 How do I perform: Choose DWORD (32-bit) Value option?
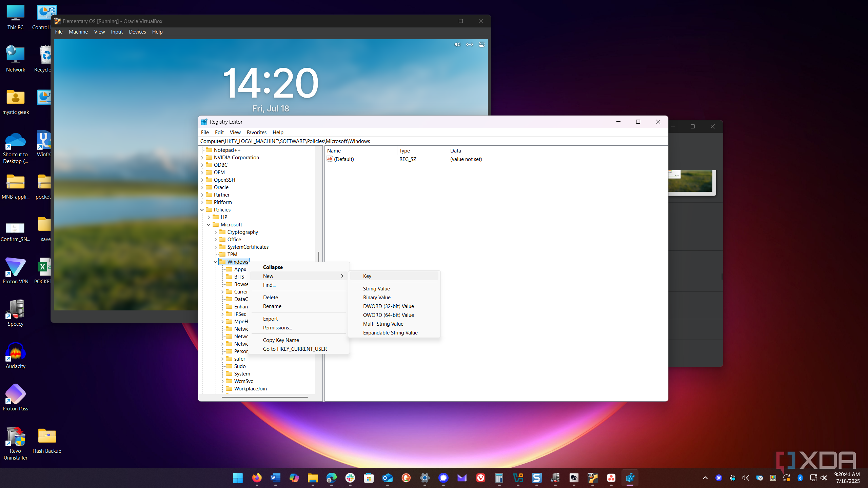[x=388, y=306]
